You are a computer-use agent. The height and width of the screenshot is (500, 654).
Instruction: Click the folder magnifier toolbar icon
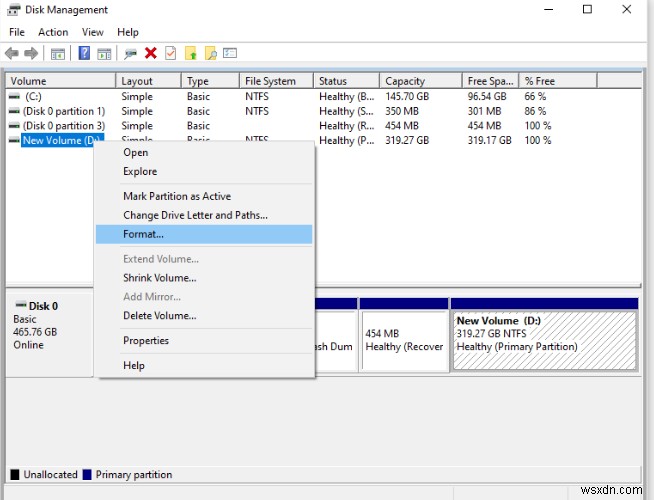211,53
